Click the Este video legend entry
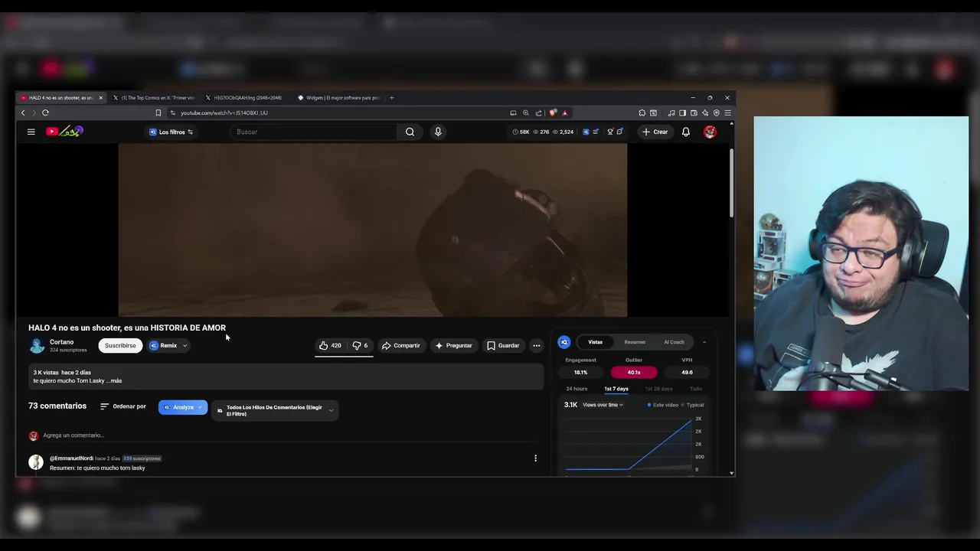 (x=663, y=405)
